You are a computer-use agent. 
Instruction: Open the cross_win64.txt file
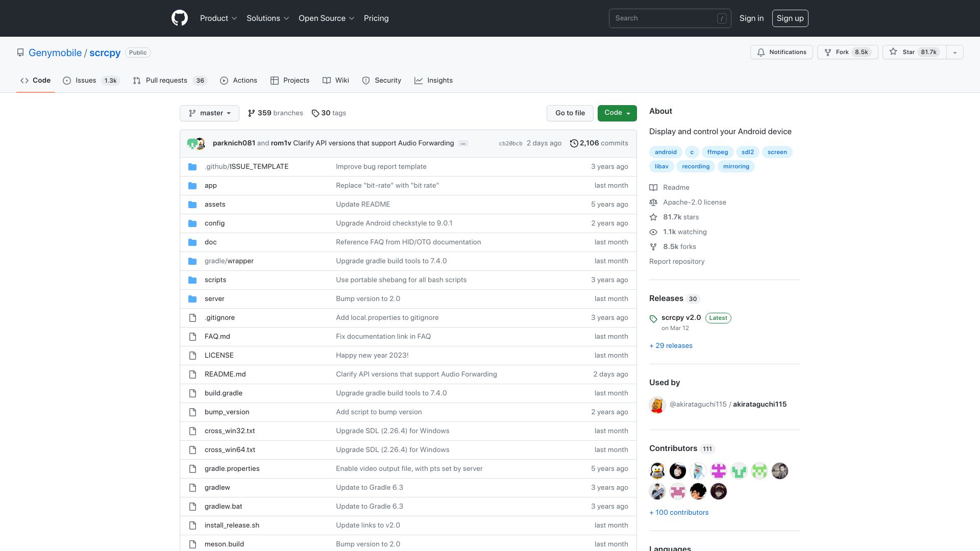[230, 450]
